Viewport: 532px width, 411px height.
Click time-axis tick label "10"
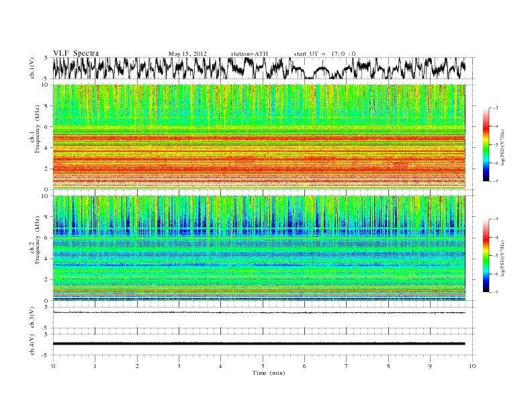pyautogui.click(x=472, y=366)
